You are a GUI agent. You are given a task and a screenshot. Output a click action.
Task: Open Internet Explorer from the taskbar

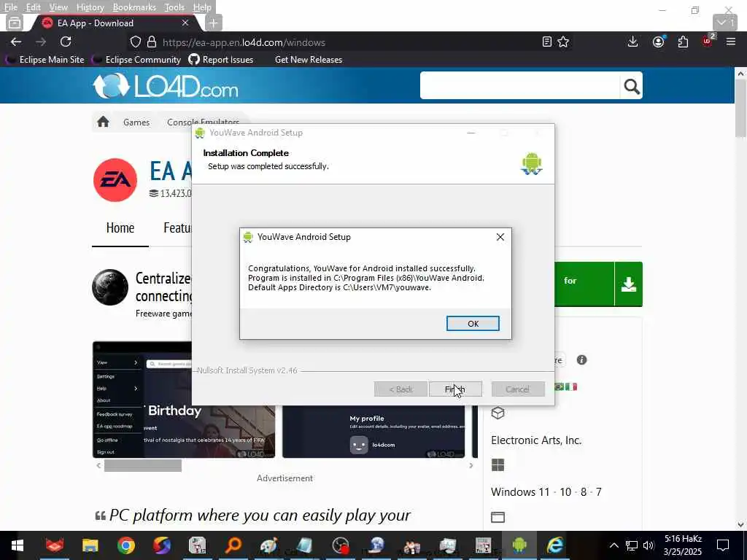coord(554,545)
